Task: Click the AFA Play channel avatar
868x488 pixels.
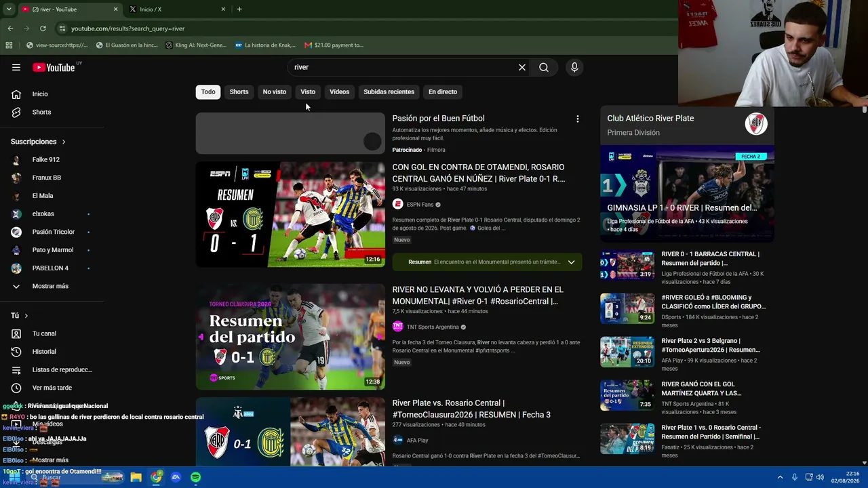Action: [398, 440]
